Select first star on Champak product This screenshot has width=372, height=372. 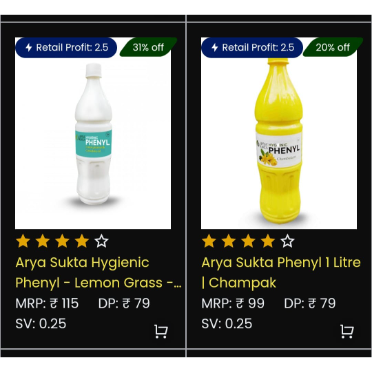[209, 241]
